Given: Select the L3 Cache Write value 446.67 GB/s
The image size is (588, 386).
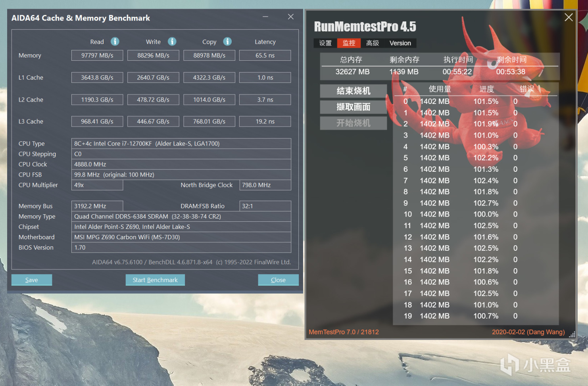Looking at the screenshot, I should click(153, 121).
